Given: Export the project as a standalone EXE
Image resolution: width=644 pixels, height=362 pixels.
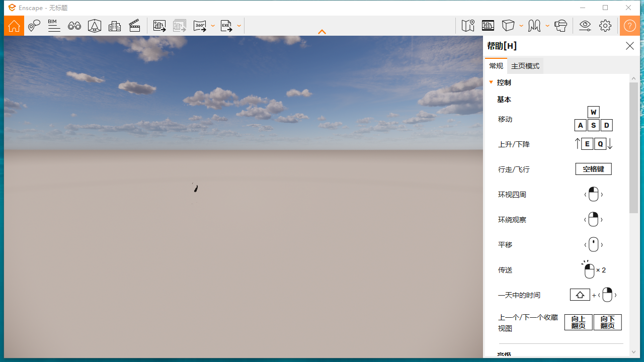Looking at the screenshot, I should pos(226,26).
